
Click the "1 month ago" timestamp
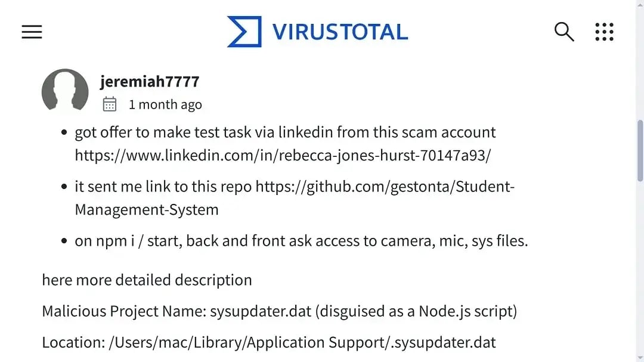(x=165, y=105)
